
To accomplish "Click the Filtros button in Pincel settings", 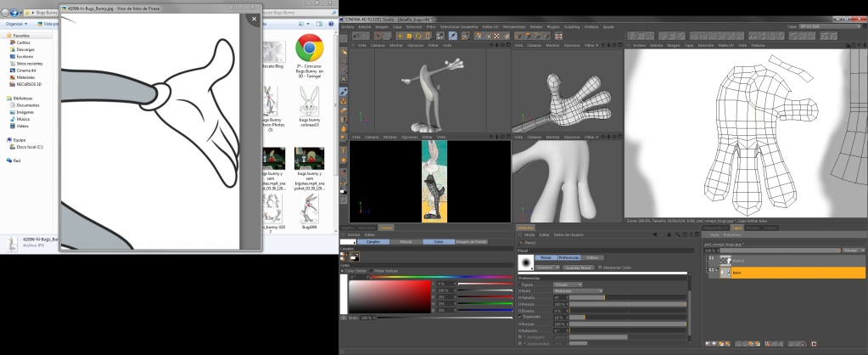I will coord(591,257).
